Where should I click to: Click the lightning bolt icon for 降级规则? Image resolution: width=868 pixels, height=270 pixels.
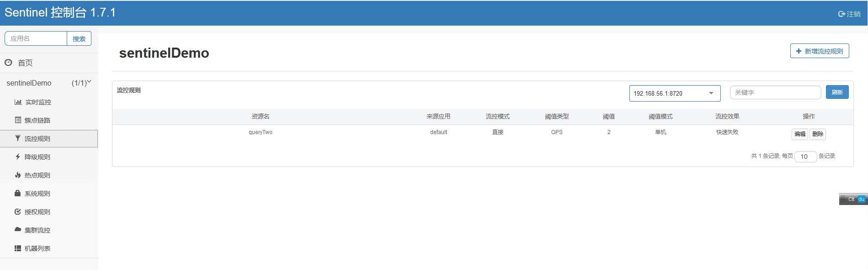tap(18, 157)
